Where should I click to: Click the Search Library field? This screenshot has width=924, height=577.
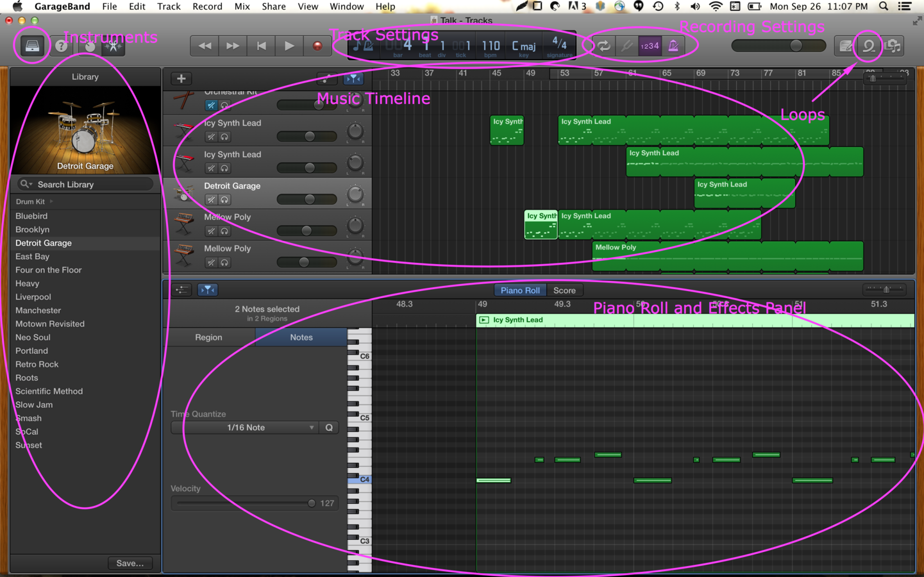tap(85, 184)
